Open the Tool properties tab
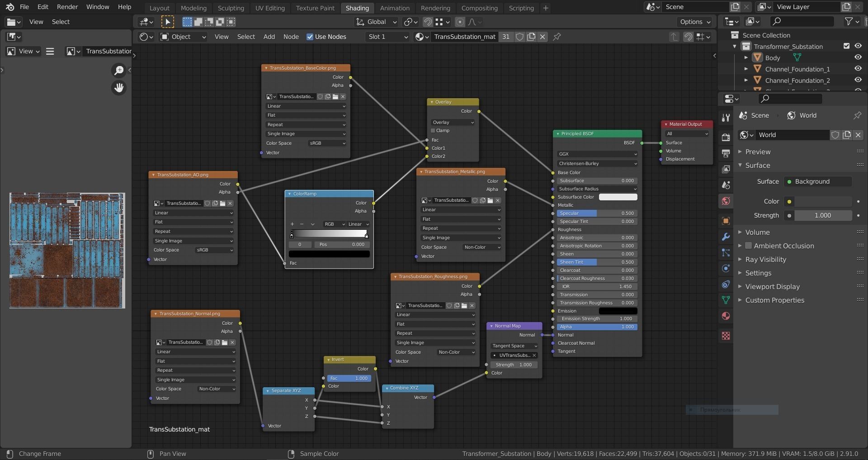Viewport: 868px width, 460px height. click(x=726, y=118)
